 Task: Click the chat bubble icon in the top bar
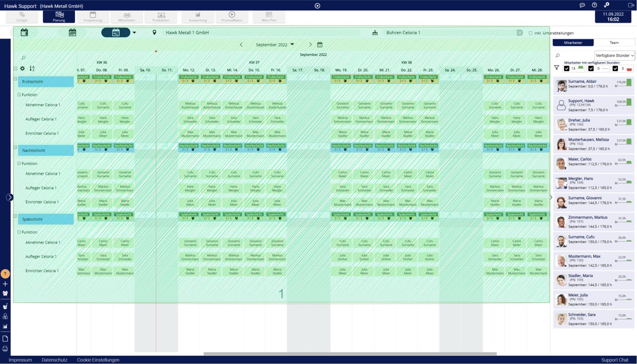click(582, 5)
